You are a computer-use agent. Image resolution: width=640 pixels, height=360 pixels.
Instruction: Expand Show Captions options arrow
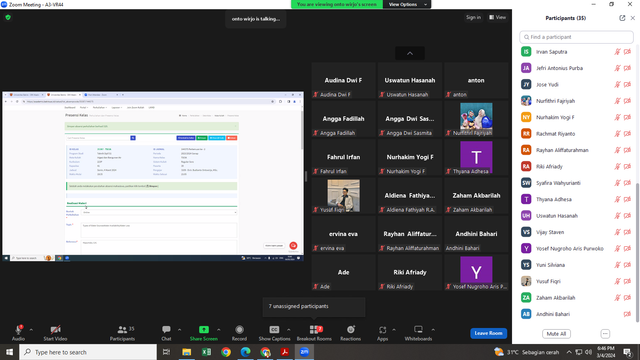289,330
